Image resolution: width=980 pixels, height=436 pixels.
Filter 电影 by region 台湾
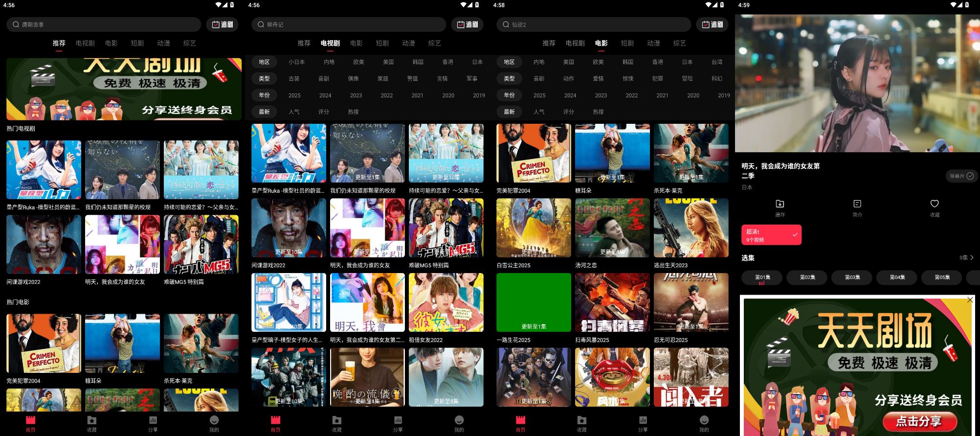[717, 62]
